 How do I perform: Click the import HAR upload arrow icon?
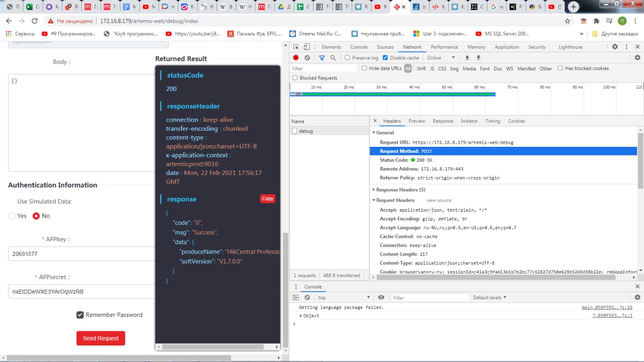[x=467, y=58]
